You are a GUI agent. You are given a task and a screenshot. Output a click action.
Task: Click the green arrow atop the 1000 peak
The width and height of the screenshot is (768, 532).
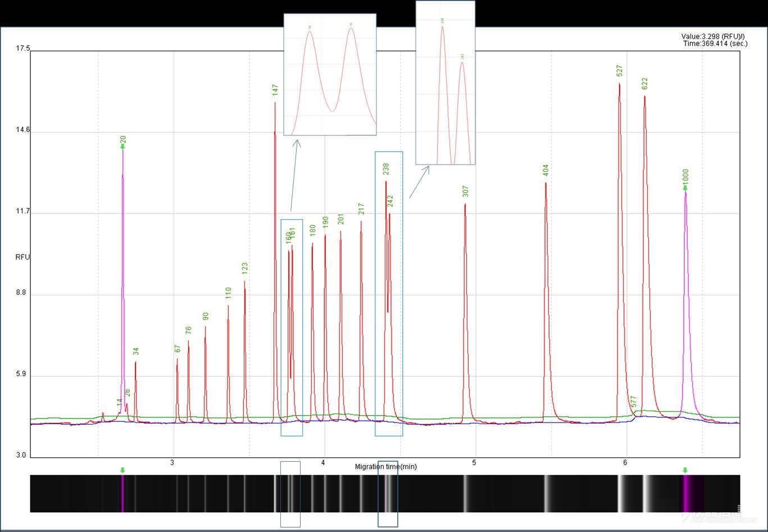(685, 188)
